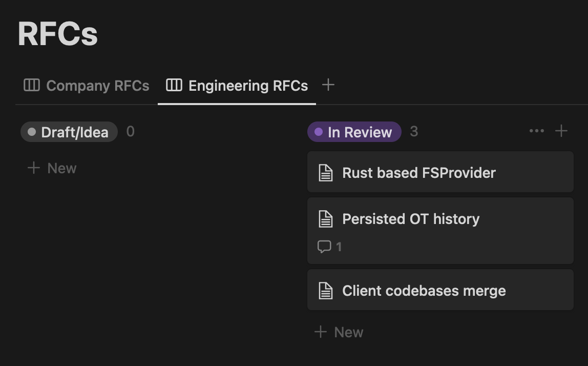The width and height of the screenshot is (588, 366).
Task: Select the Engineering RFCs tab
Action: tap(248, 86)
